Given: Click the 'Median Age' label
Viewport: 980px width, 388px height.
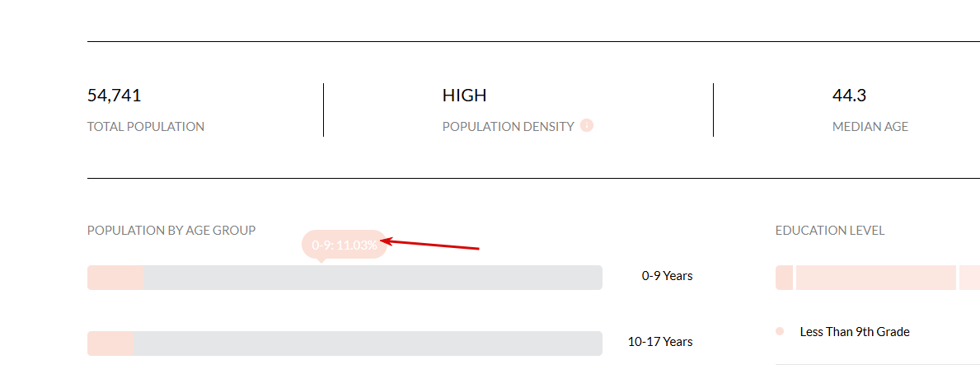Looking at the screenshot, I should coord(870,127).
